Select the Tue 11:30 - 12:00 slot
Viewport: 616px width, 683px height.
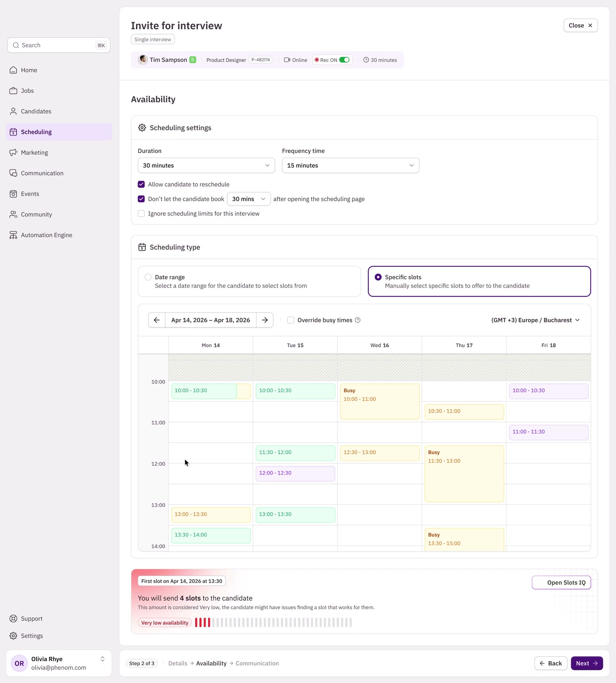tap(295, 453)
